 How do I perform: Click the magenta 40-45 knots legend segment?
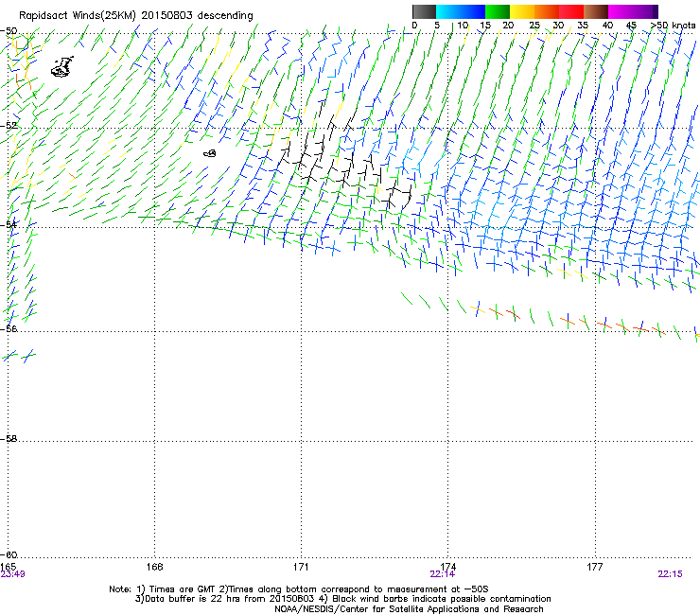pos(621,11)
